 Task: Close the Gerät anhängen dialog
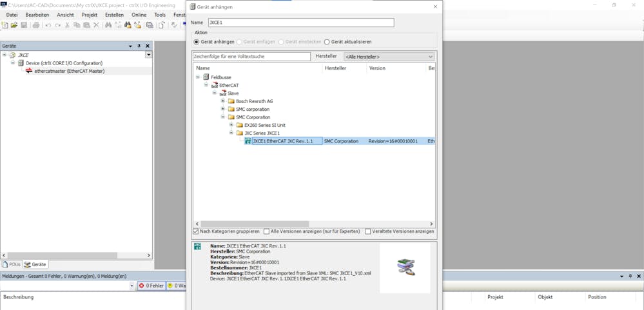pyautogui.click(x=435, y=6)
